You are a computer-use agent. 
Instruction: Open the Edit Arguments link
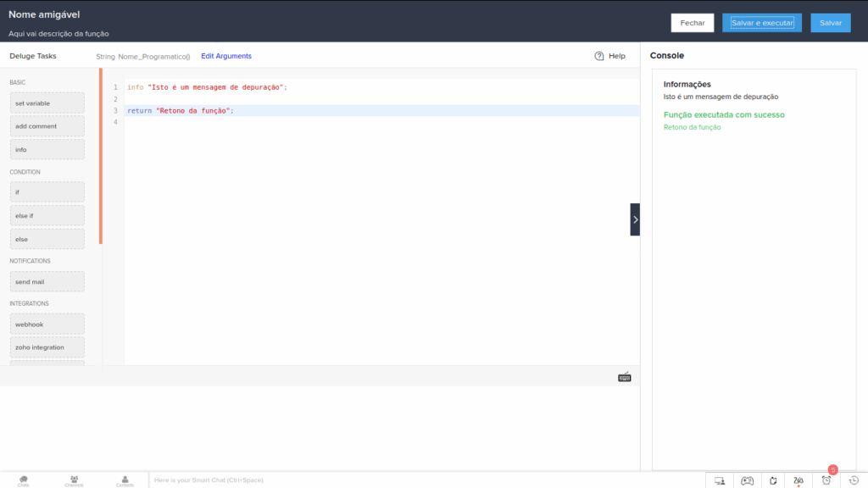[x=225, y=56]
